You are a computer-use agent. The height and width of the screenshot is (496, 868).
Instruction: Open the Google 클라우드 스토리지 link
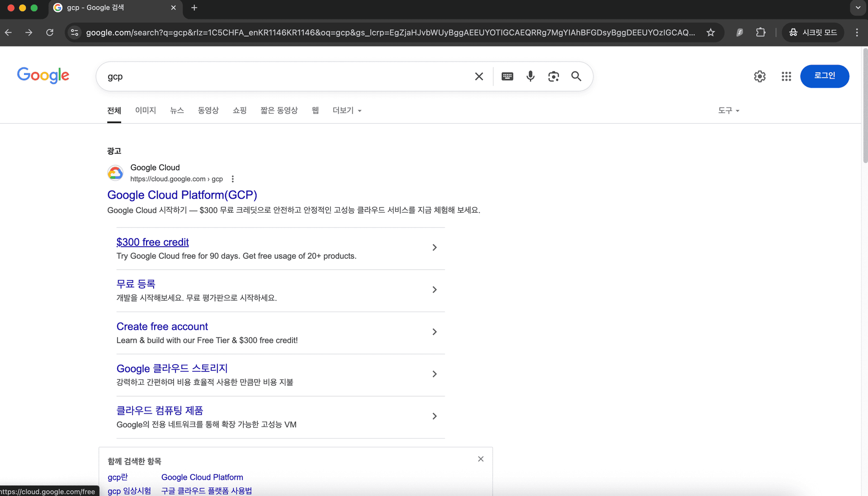pyautogui.click(x=172, y=369)
